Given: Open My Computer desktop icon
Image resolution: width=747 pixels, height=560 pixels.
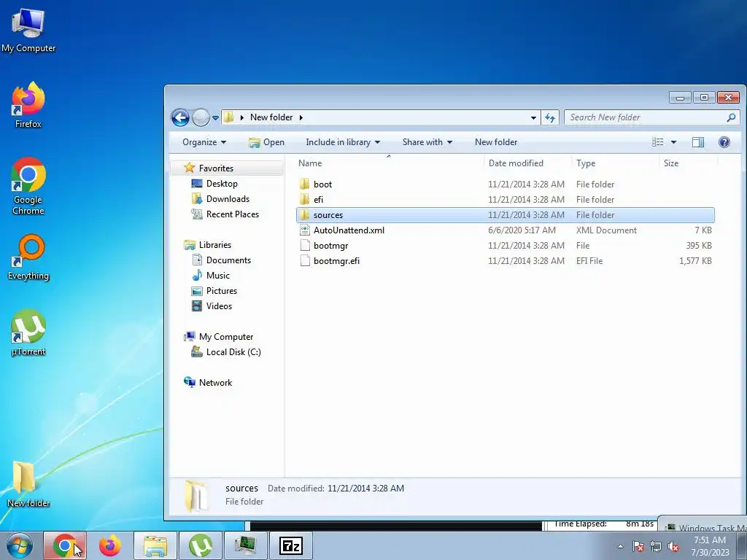Looking at the screenshot, I should click(x=28, y=31).
